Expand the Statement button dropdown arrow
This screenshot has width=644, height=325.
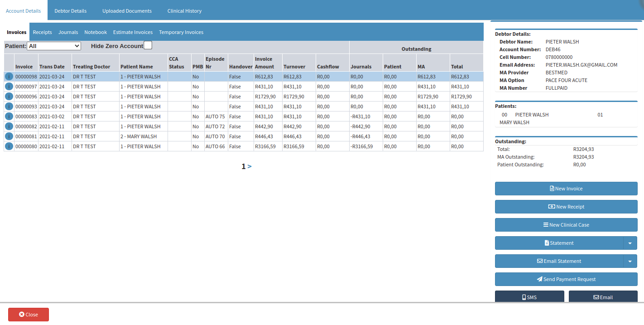[x=630, y=243]
